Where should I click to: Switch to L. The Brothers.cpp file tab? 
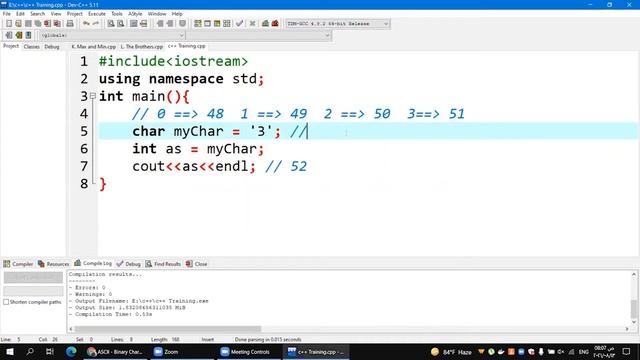click(x=142, y=47)
